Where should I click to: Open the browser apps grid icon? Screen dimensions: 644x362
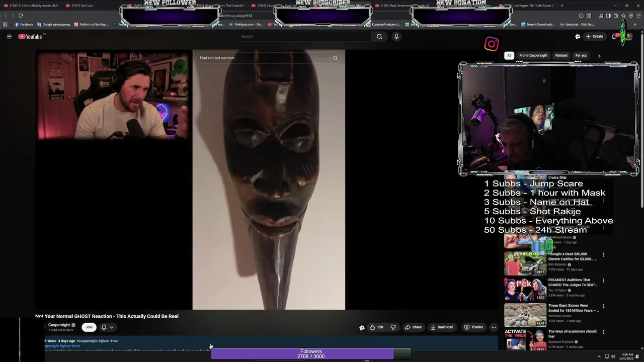tap(5, 24)
